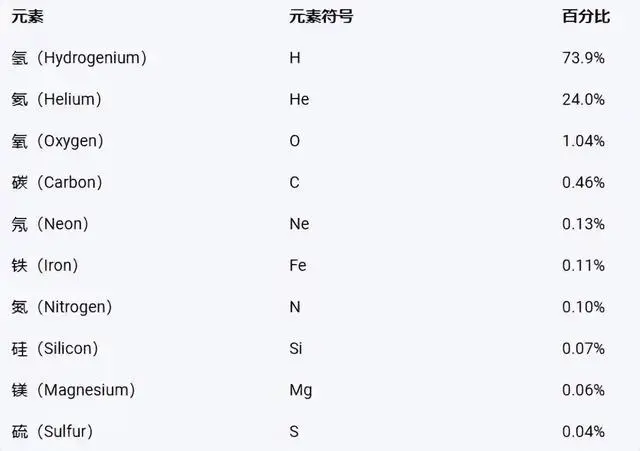Click the 1.04% oxygen percentage
This screenshot has height=451, width=640.
click(x=583, y=141)
